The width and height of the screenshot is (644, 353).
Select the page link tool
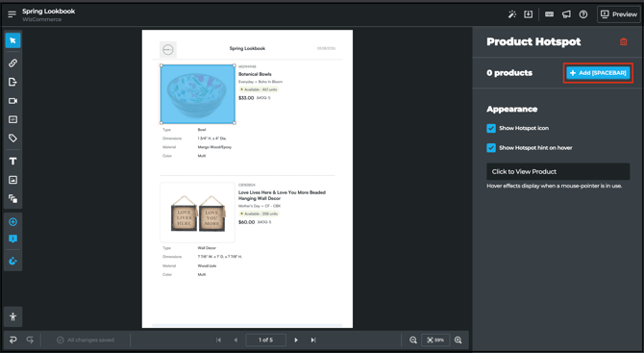tap(12, 82)
